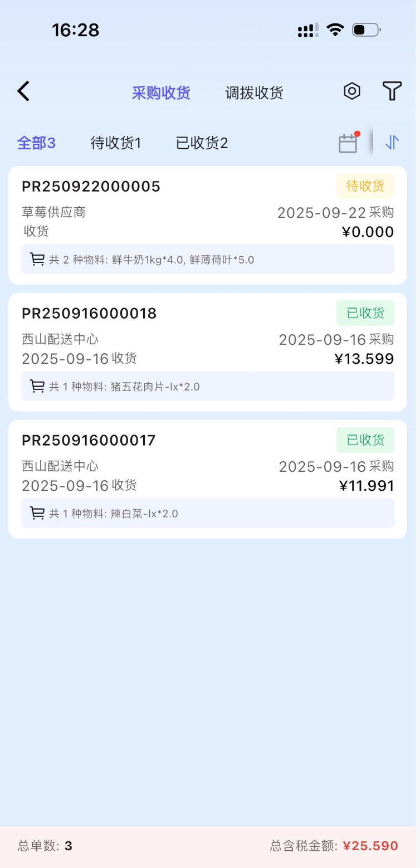Open order PR250922000005

[91, 187]
